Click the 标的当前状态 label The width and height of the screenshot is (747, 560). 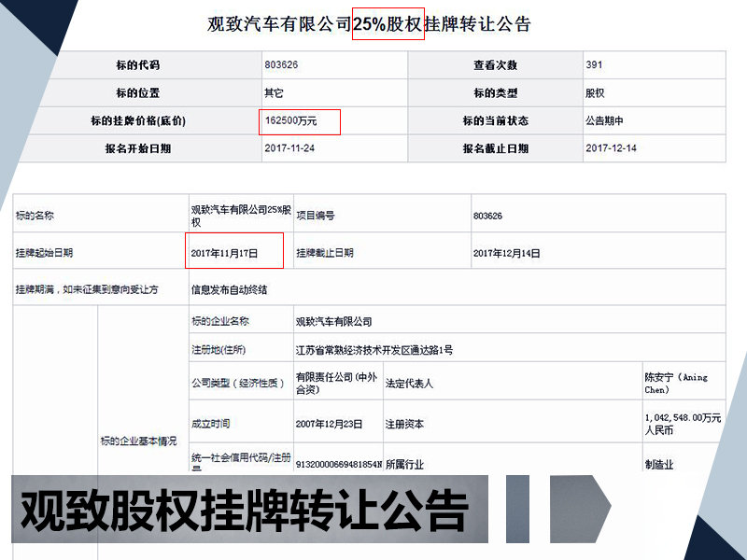tap(496, 121)
